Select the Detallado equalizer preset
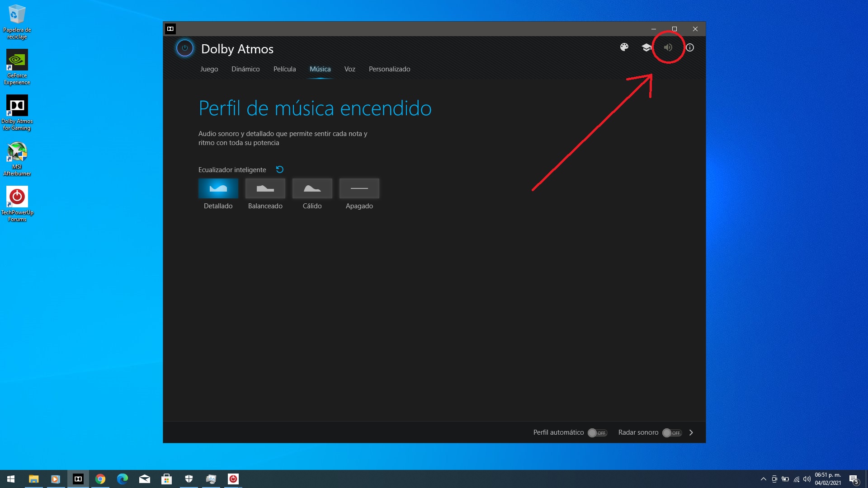Screen dimensions: 868x488 218,188
